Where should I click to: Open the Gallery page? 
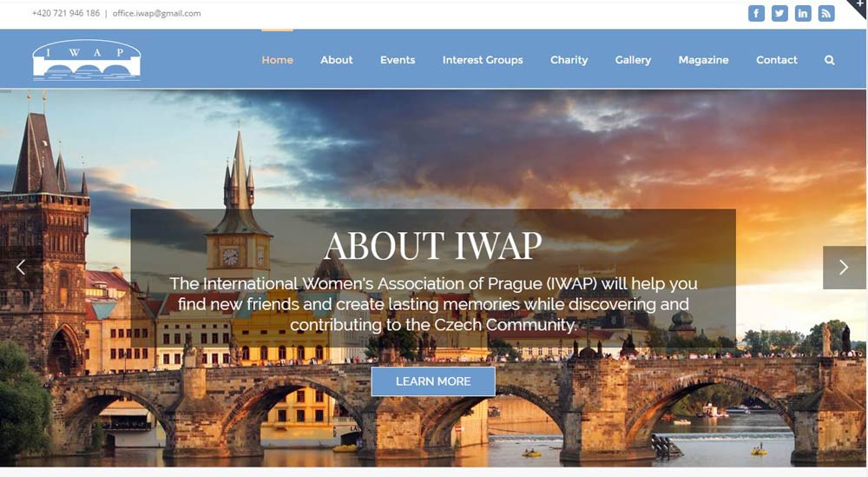(633, 60)
